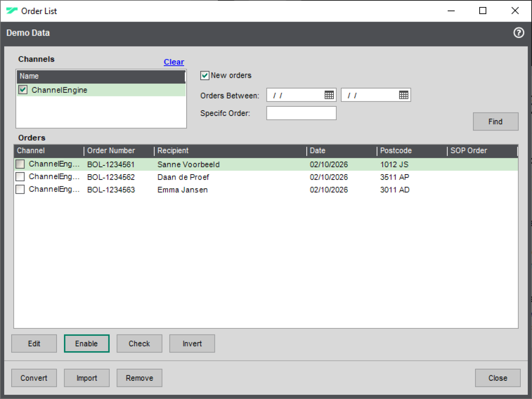This screenshot has width=532, height=399.
Task: Sort by Order Number column header
Action: 119,151
